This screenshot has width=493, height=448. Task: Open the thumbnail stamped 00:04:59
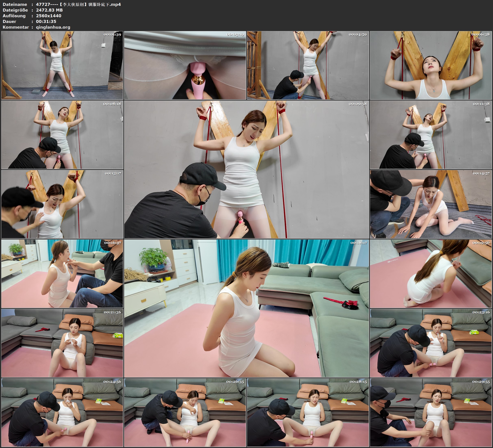(308, 65)
